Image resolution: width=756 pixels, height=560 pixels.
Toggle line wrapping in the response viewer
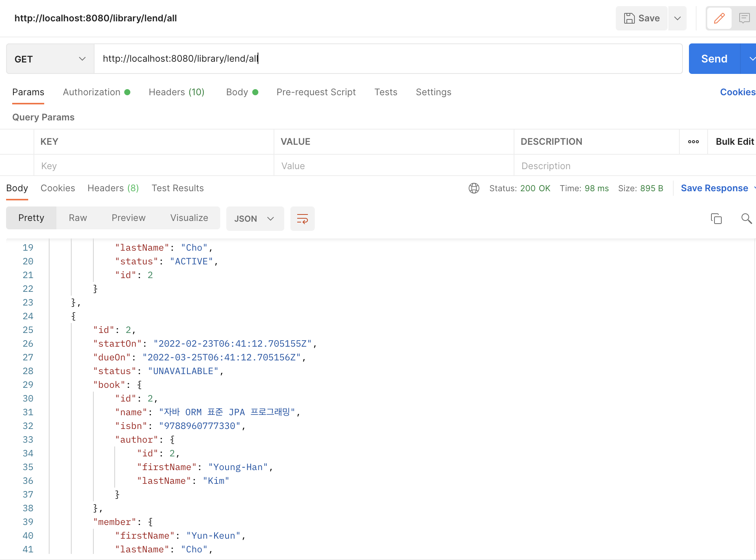point(302,219)
